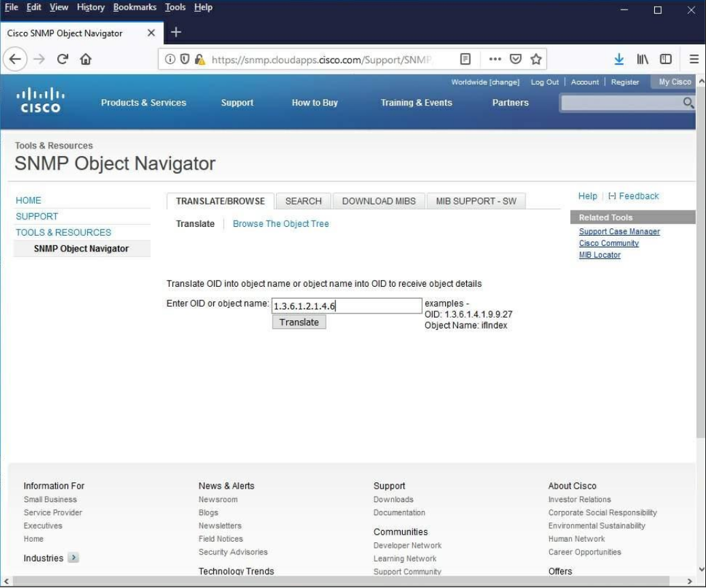Click the Worldwide [change] link
Screen dimensions: 706x588
(485, 82)
